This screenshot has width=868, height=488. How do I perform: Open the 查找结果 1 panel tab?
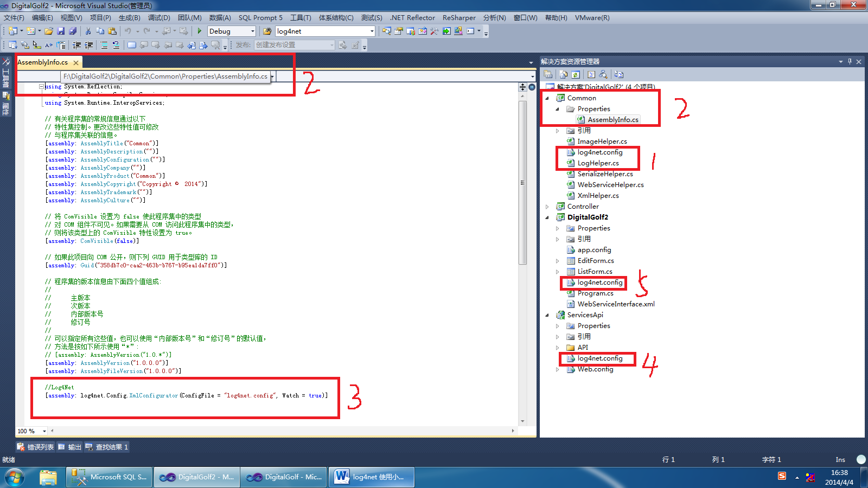107,447
